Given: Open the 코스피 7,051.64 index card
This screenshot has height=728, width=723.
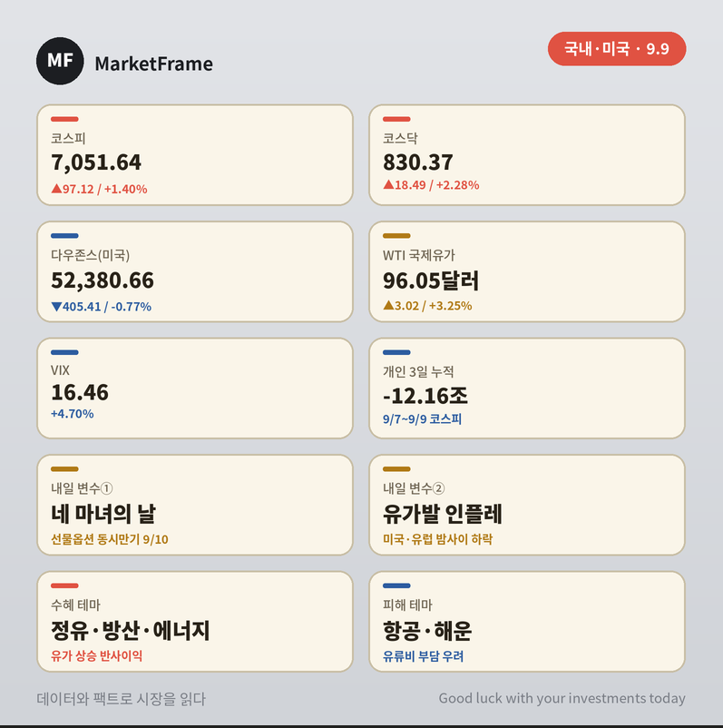Looking at the screenshot, I should [x=195, y=155].
